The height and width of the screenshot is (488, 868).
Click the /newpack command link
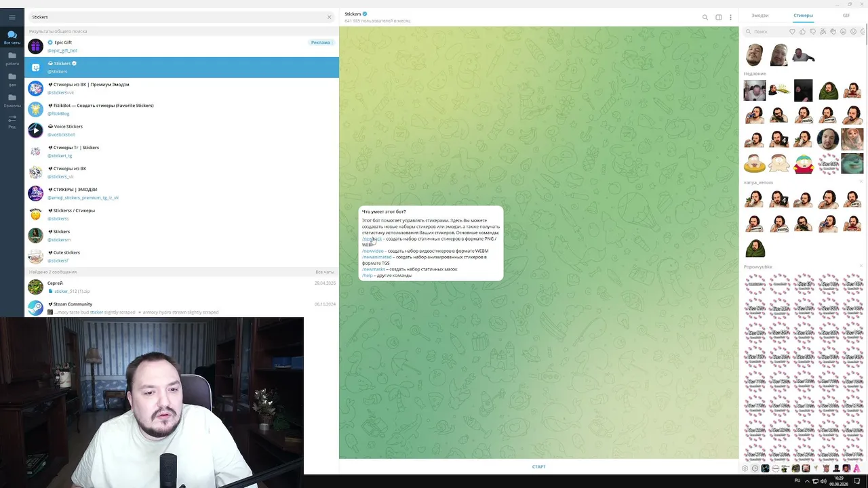click(x=372, y=239)
